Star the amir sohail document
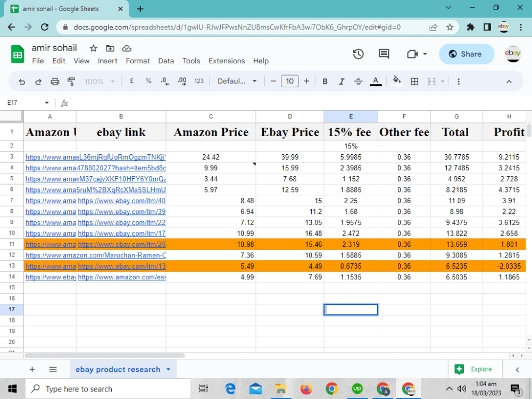The image size is (532, 399). pyautogui.click(x=93, y=48)
